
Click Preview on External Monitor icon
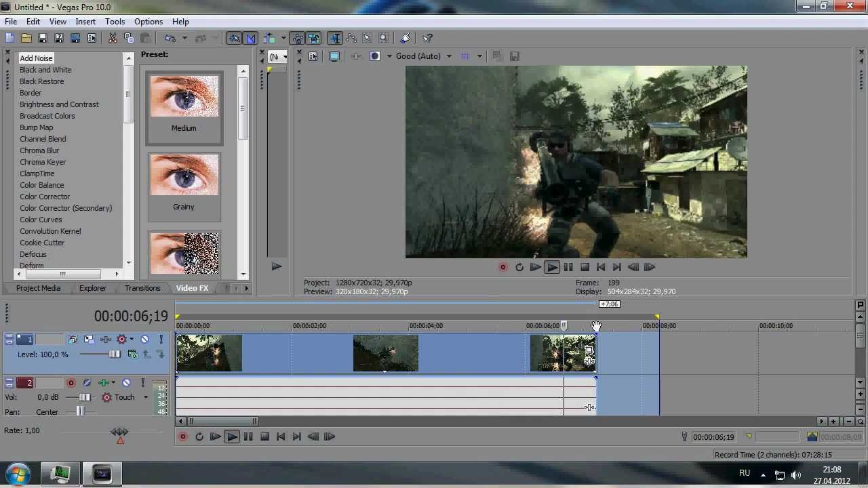coord(334,56)
